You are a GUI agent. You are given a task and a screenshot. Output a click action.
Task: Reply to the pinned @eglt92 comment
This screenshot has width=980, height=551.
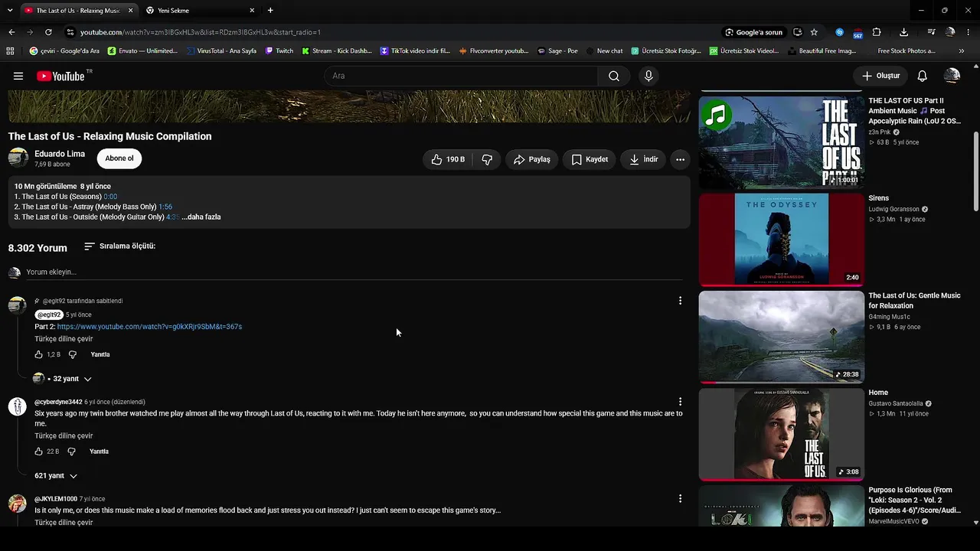coord(100,354)
